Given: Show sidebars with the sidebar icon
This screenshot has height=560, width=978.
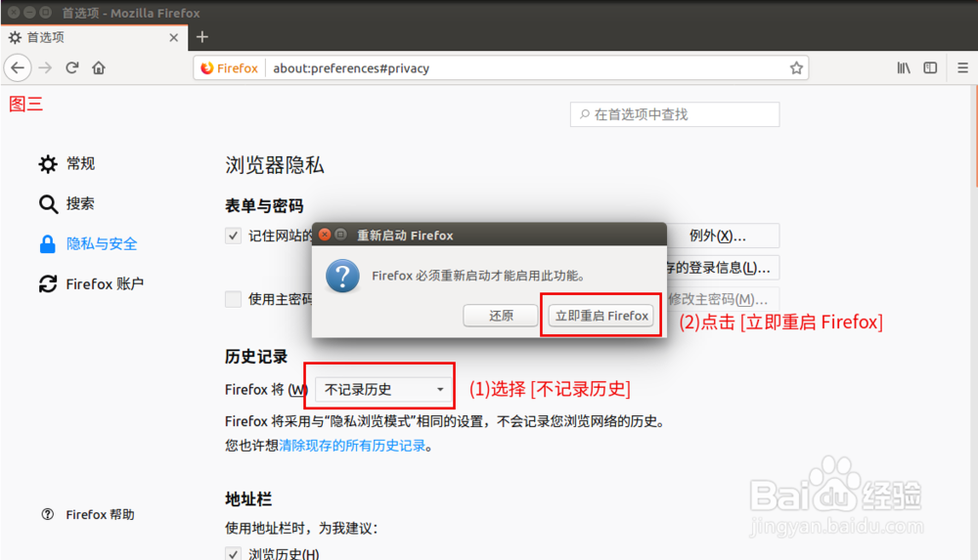Looking at the screenshot, I should pos(930,67).
